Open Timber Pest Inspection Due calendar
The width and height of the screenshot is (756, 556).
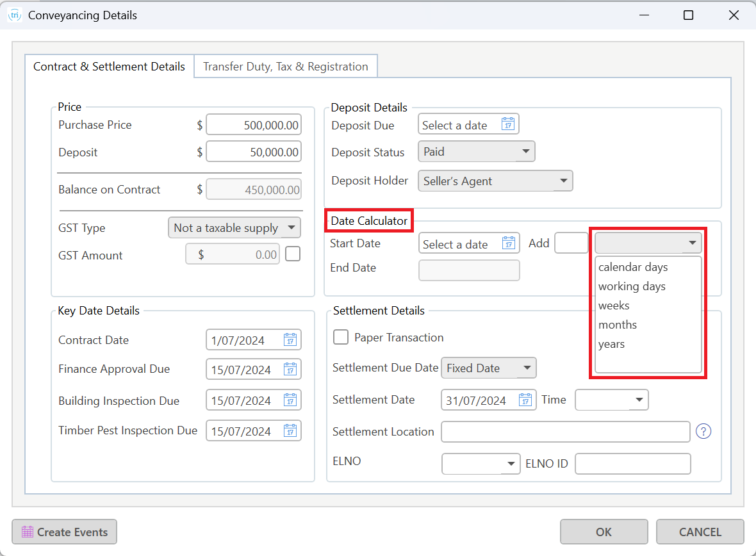(290, 431)
